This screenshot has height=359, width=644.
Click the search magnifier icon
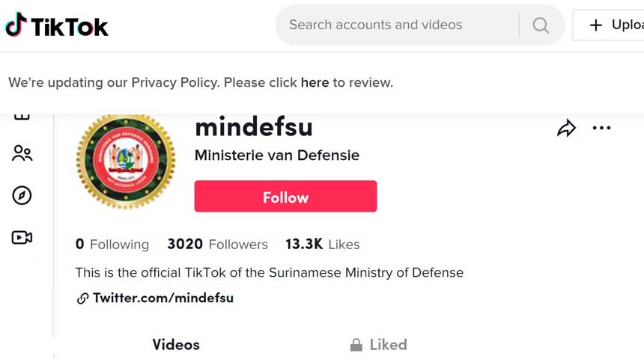(x=541, y=25)
